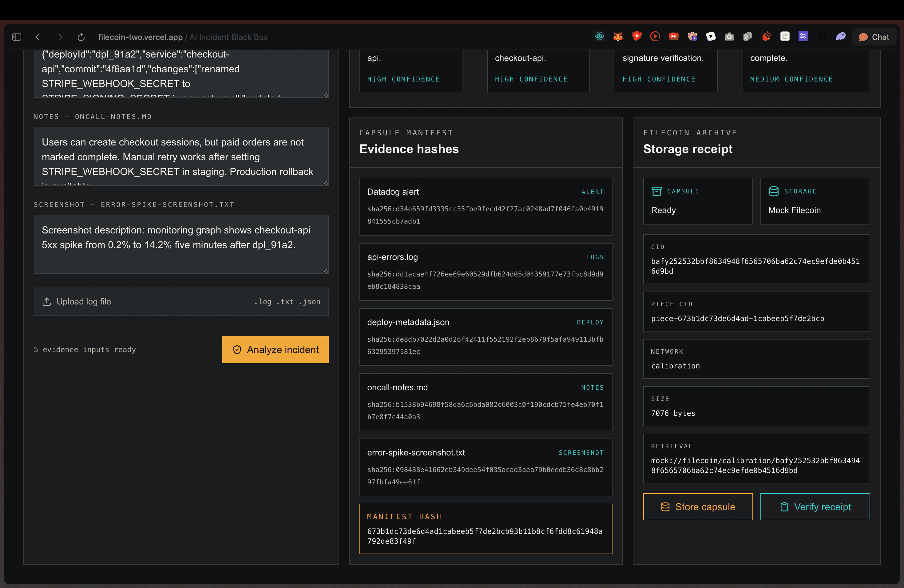The height and width of the screenshot is (588, 904).
Task: Click into the screenshot description text area
Action: pos(181,244)
